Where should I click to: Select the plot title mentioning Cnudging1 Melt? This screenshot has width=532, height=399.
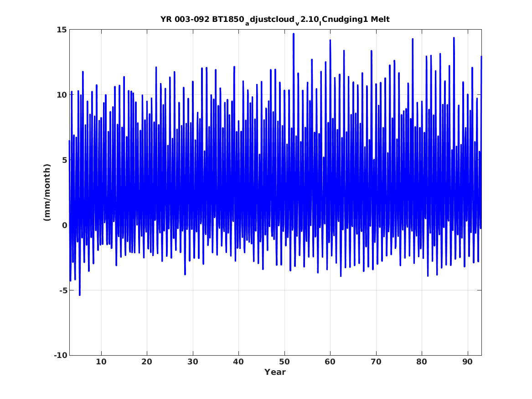[x=275, y=20]
